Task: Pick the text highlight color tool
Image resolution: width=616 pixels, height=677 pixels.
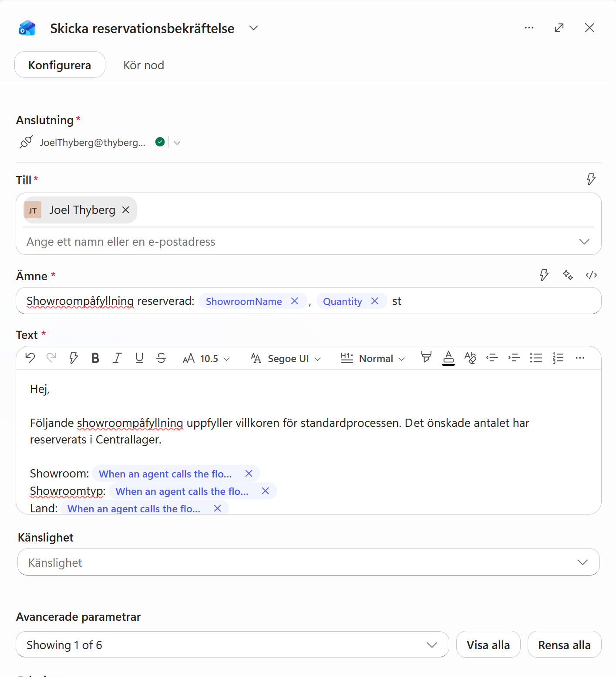Action: [x=426, y=358]
